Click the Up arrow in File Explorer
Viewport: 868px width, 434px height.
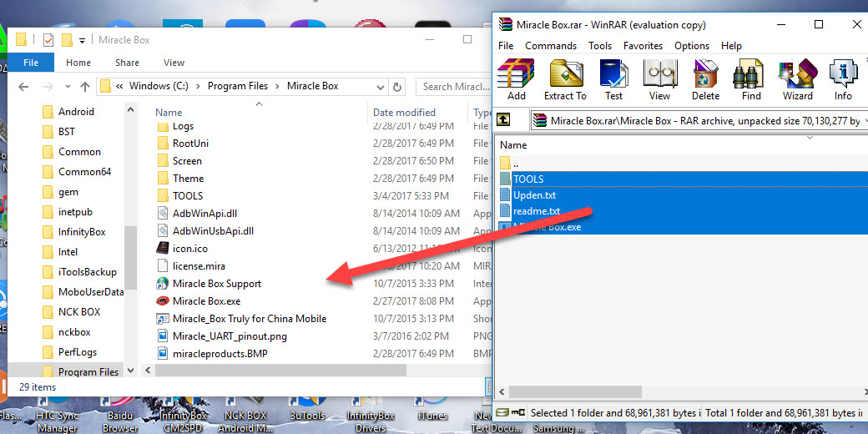click(84, 86)
